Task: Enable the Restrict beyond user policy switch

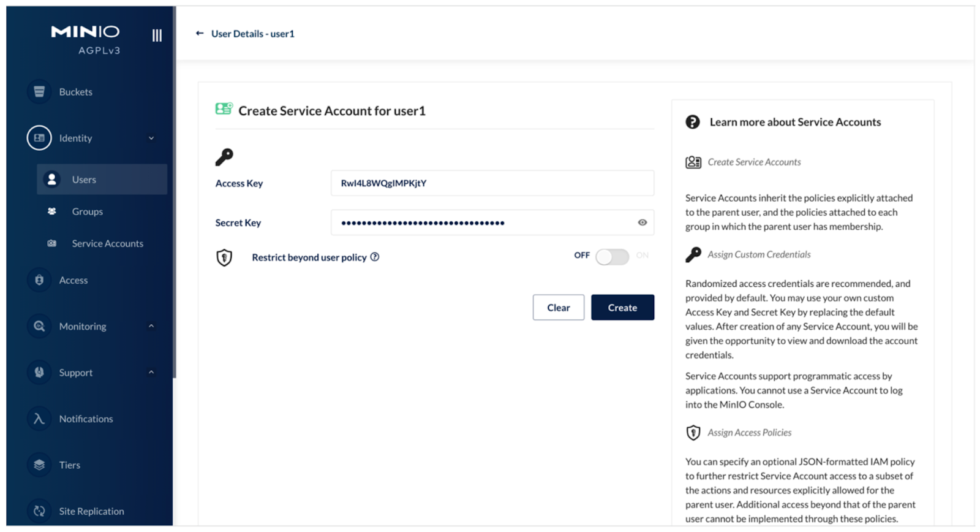Action: 612,257
